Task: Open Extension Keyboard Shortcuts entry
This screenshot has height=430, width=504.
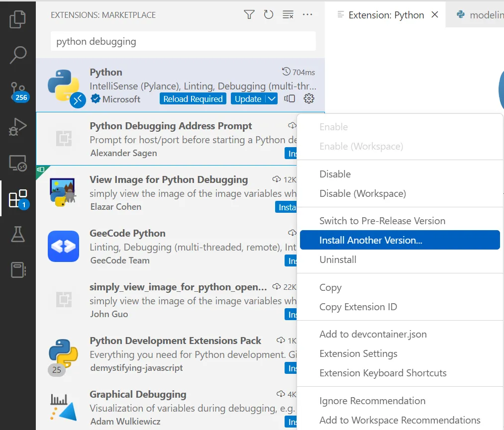Action: tap(400, 373)
